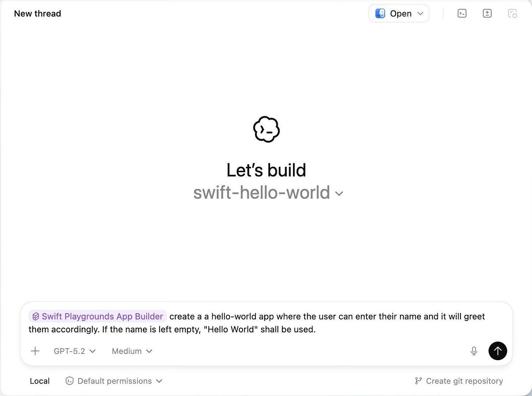Click the shield permissions icon
The height and width of the screenshot is (396, 532).
69,381
